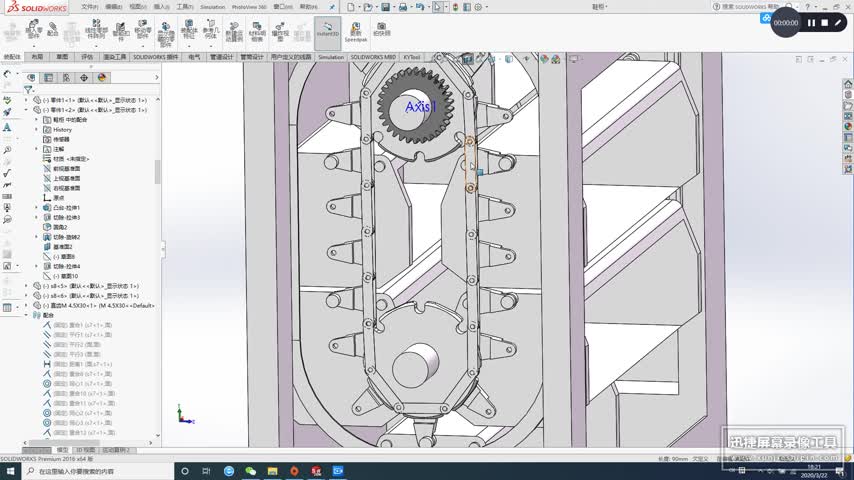
Task: Switch to the 评估 ribbon tab
Action: [x=87, y=57]
